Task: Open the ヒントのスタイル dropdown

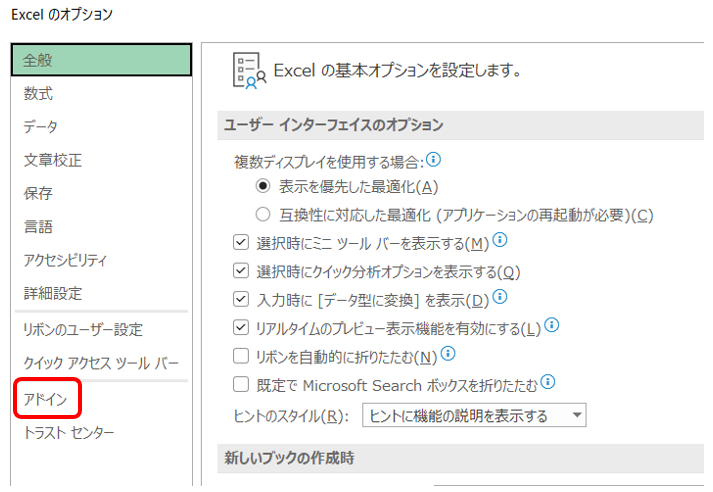Action: coord(474,415)
